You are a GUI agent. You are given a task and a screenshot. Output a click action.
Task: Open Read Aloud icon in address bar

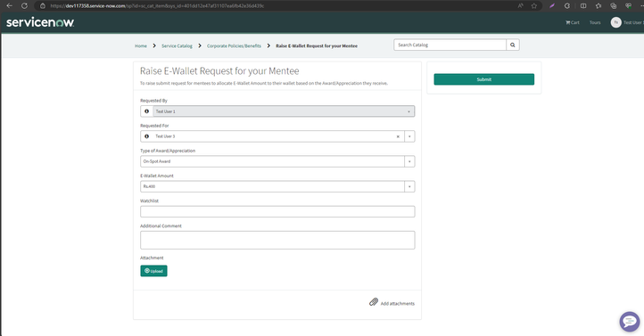coord(520,5)
